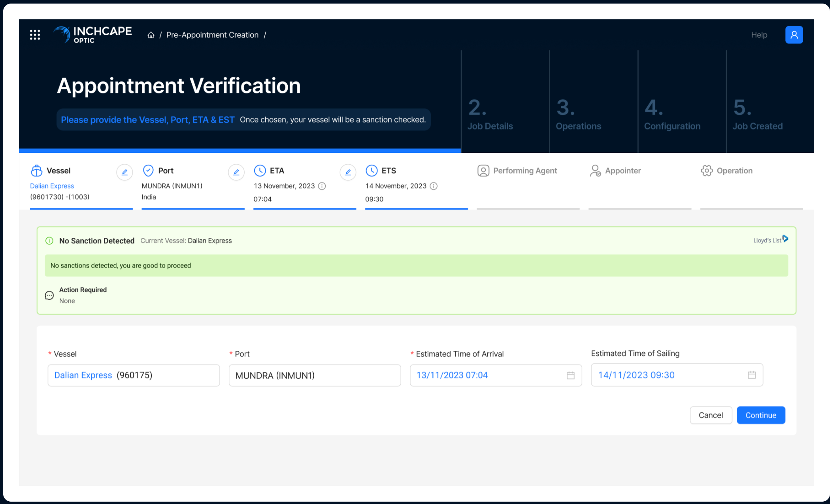Open the arrival time calendar picker icon
Screen dimensions: 830x504
click(570, 375)
